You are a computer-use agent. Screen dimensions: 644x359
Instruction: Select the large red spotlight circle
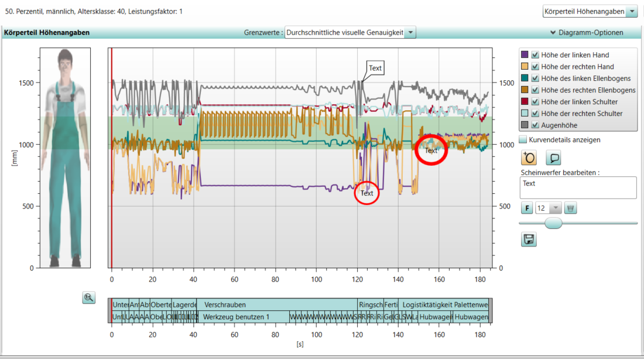point(431,151)
